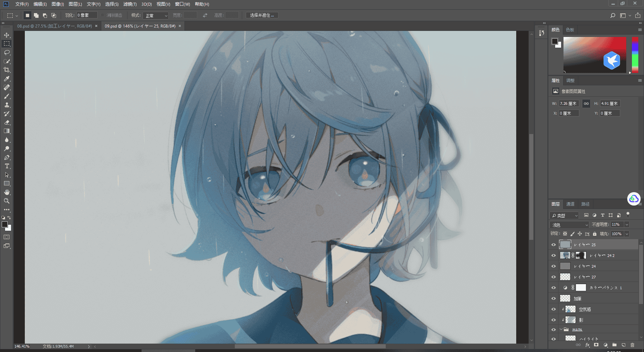
Task: Click the 羽化 feather input field
Action: click(87, 15)
